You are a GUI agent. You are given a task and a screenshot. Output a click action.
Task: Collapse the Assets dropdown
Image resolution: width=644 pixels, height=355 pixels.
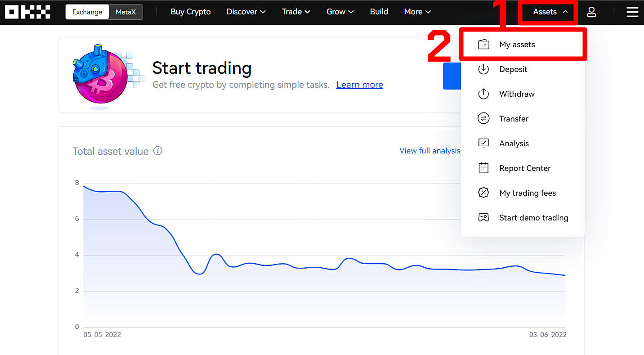coord(550,12)
